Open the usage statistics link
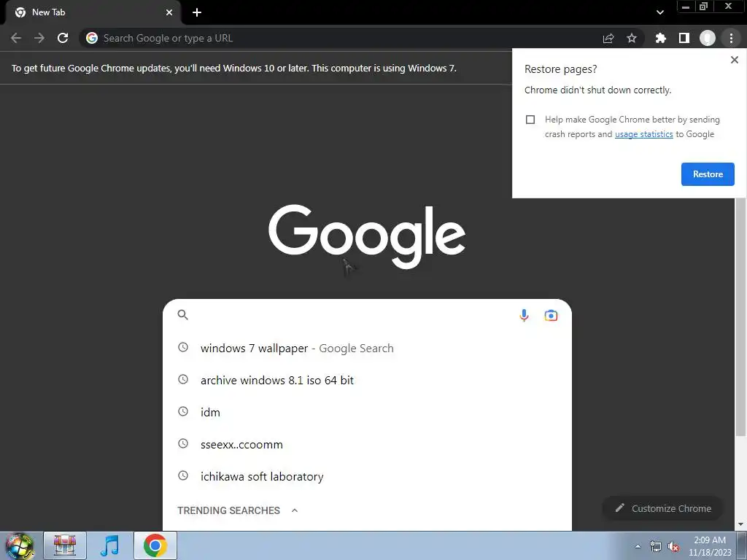Image resolution: width=747 pixels, height=560 pixels. [643, 134]
